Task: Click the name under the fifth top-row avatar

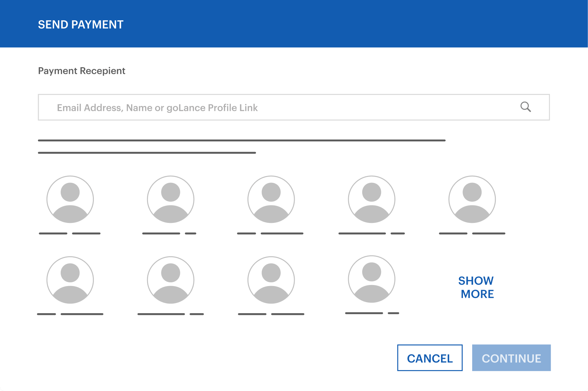Action: (472, 234)
